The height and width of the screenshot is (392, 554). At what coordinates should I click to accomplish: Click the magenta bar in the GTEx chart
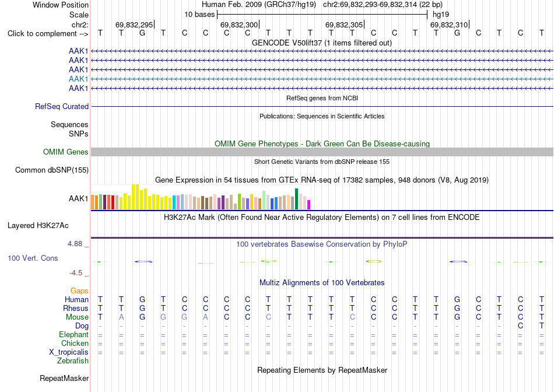click(x=308, y=205)
